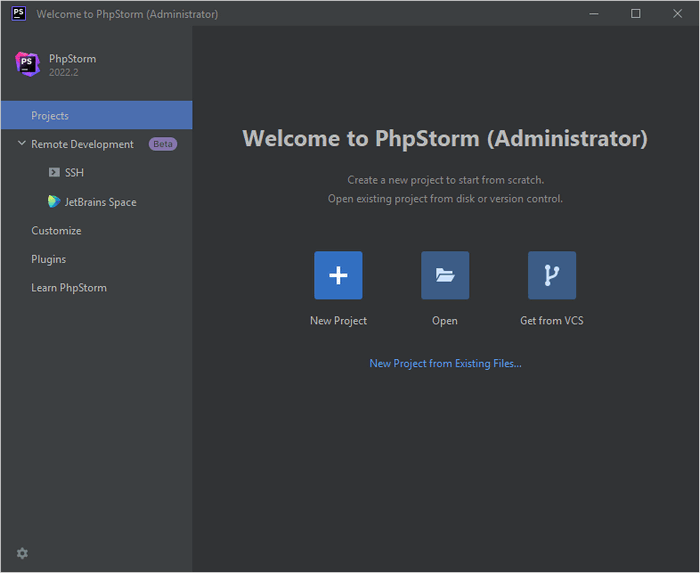This screenshot has width=700, height=573.
Task: Click the PhpStorm 2022.2 version text
Action: 63,72
